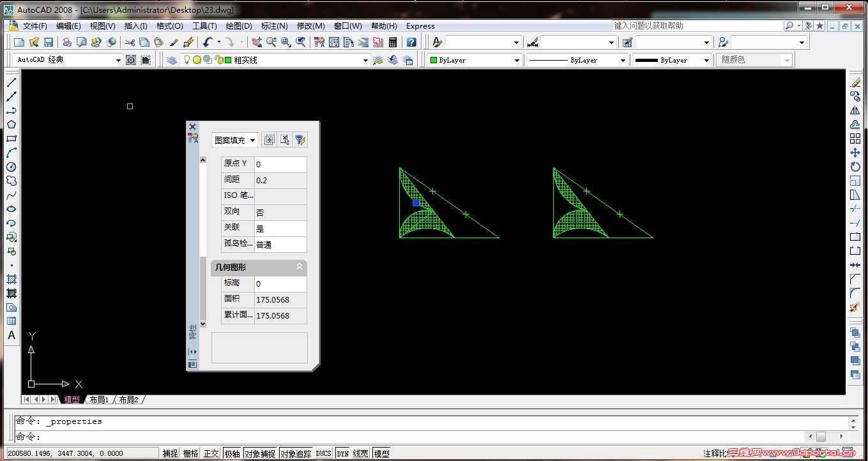Switch to the 布局2 layout tab
The height and width of the screenshot is (461, 868).
click(128, 400)
